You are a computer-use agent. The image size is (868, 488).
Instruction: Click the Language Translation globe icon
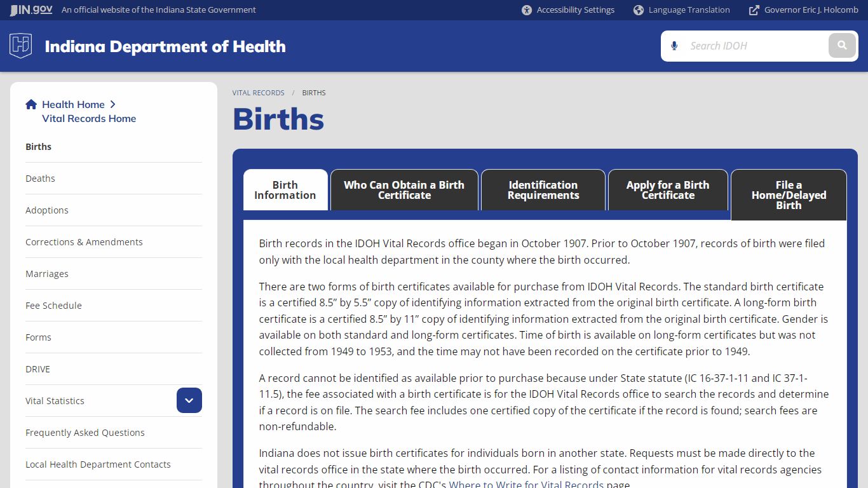click(639, 10)
